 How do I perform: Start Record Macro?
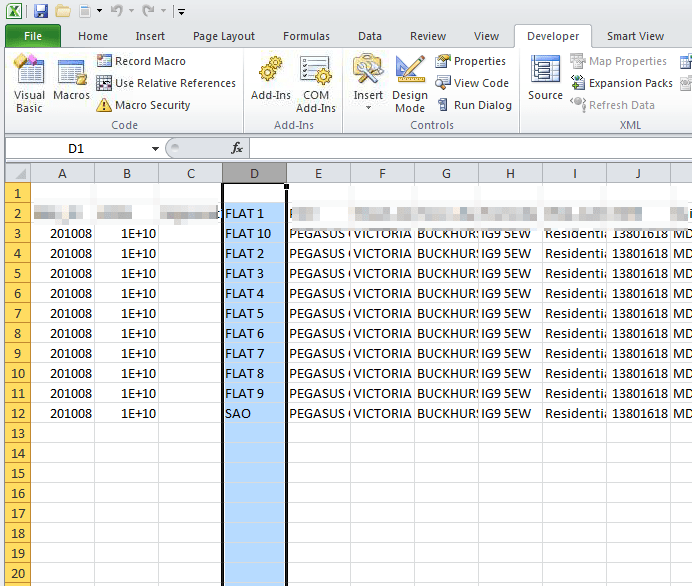point(141,61)
